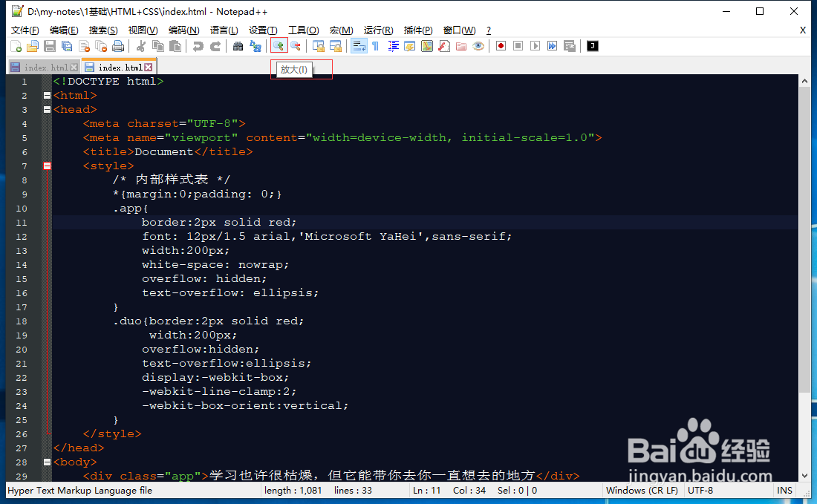Create a new file with toolbar icon
The width and height of the screenshot is (817, 504).
[16, 46]
